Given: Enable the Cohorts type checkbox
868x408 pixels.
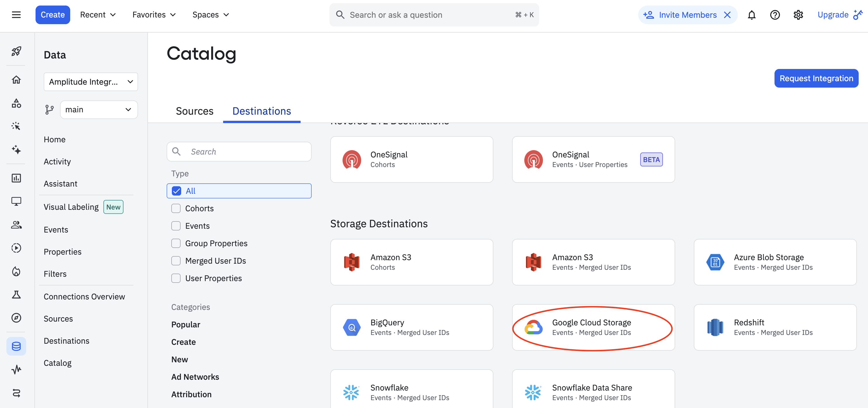Looking at the screenshot, I should click(176, 208).
